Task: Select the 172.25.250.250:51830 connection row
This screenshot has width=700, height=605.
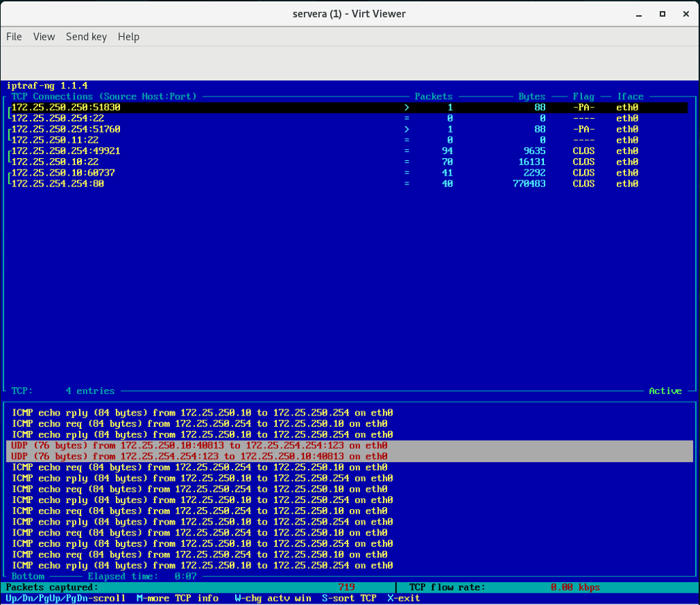Action: click(x=349, y=108)
